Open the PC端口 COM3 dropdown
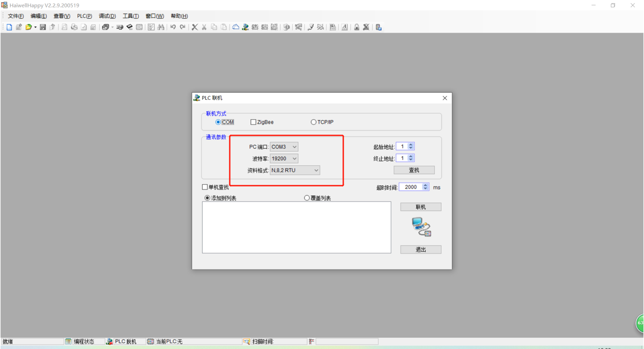The width and height of the screenshot is (644, 349). (284, 147)
